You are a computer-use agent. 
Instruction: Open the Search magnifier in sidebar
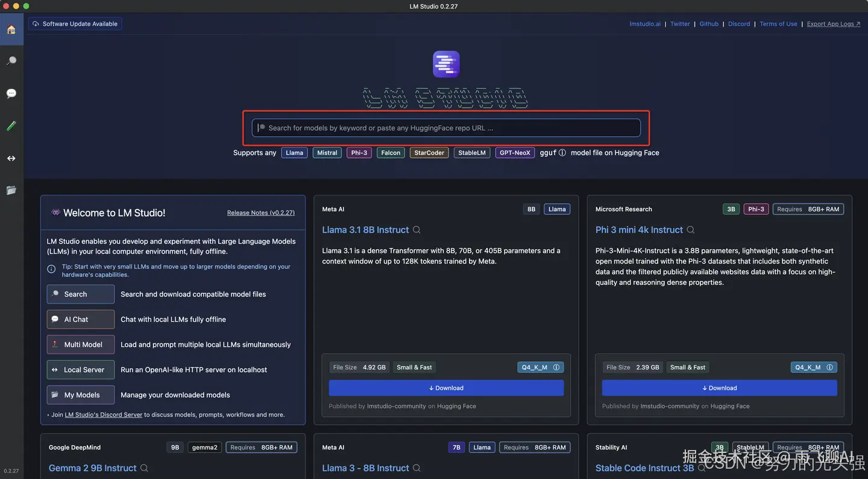coord(11,62)
